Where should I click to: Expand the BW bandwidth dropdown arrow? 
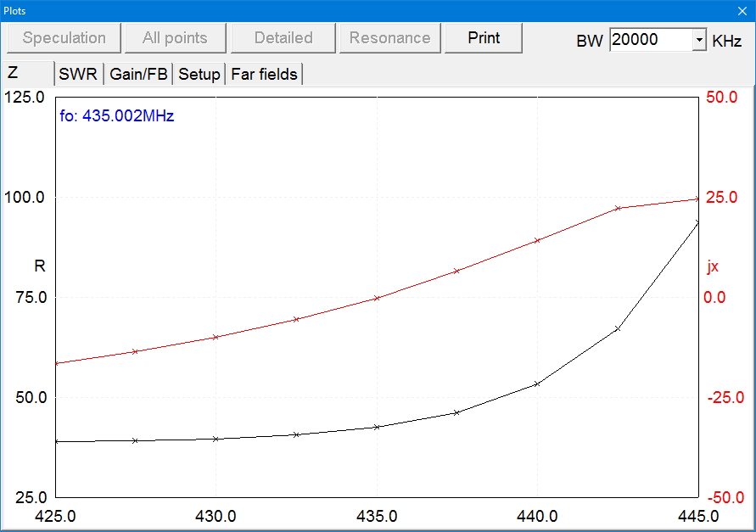click(699, 40)
